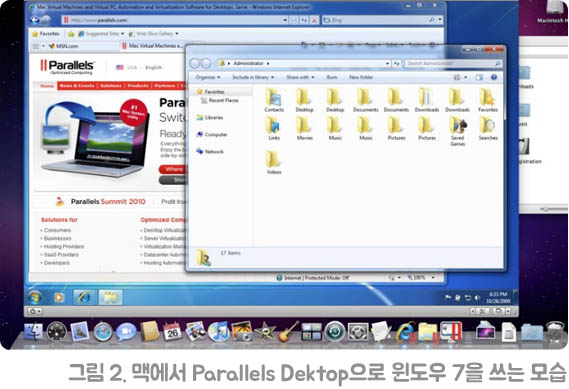Expand the Share with dropdown
Viewport: 569px width, 389px height.
coord(300,77)
